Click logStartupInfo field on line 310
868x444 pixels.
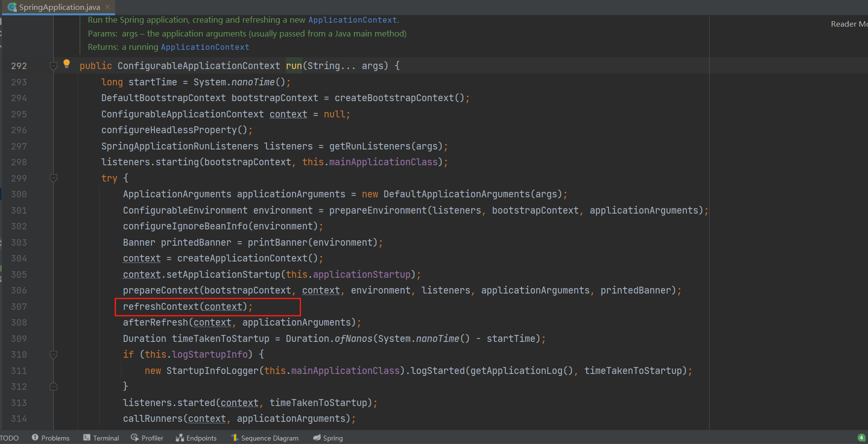209,354
